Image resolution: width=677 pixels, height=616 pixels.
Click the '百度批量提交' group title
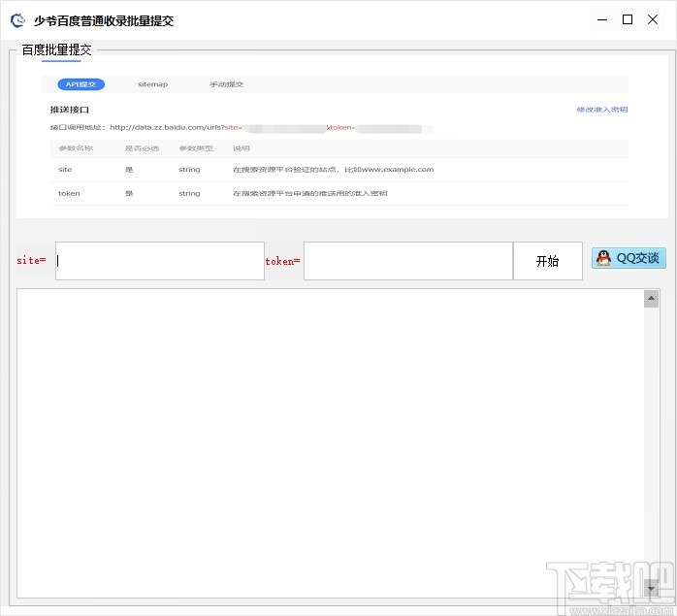(56, 49)
